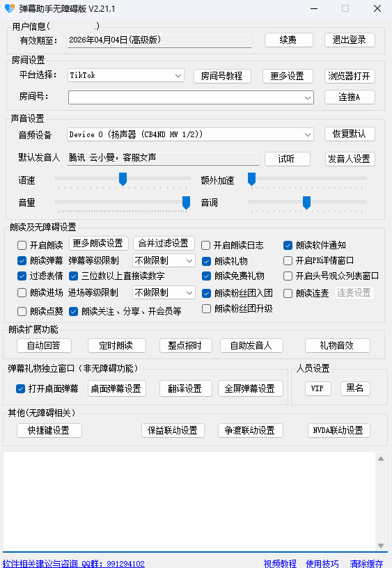Click the 礼物音效 button
The width and height of the screenshot is (392, 568).
(x=337, y=345)
